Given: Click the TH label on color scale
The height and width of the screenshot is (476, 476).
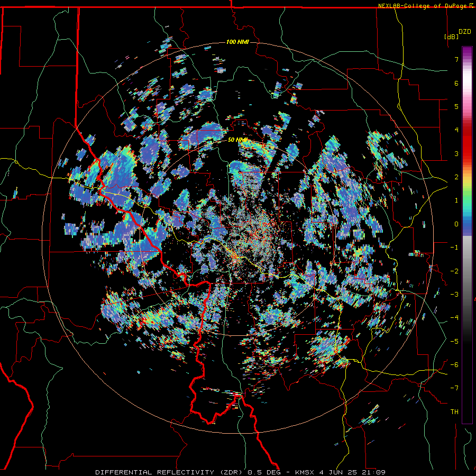Looking at the screenshot, I should point(454,412).
